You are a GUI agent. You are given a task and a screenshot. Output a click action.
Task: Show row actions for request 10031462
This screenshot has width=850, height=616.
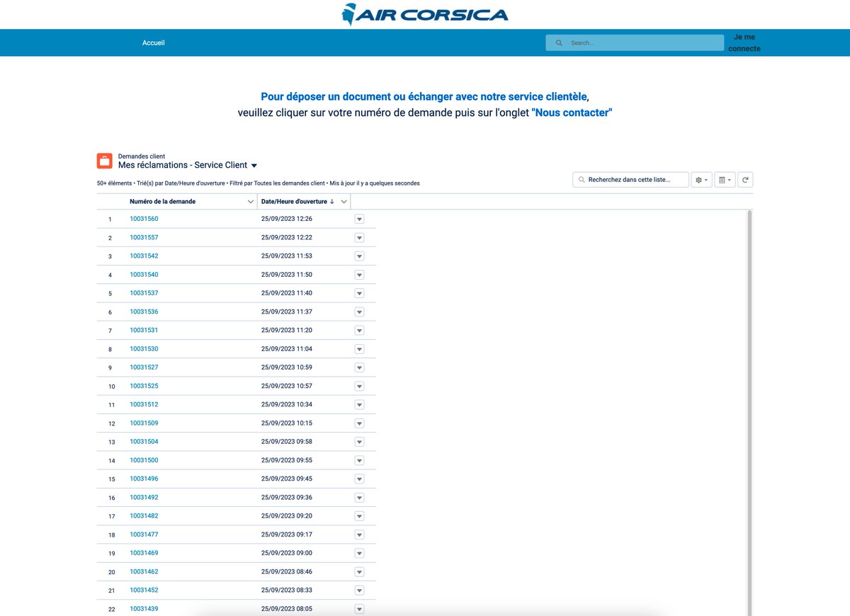click(x=359, y=572)
